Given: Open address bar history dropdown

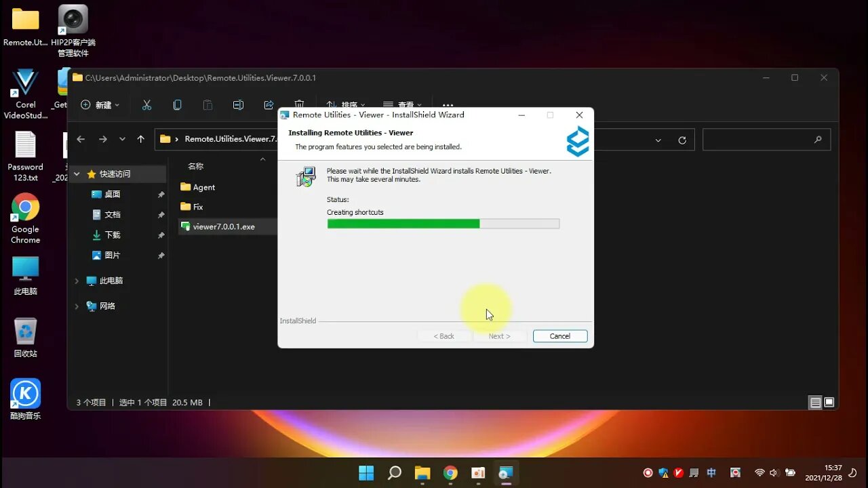Looking at the screenshot, I should point(658,140).
